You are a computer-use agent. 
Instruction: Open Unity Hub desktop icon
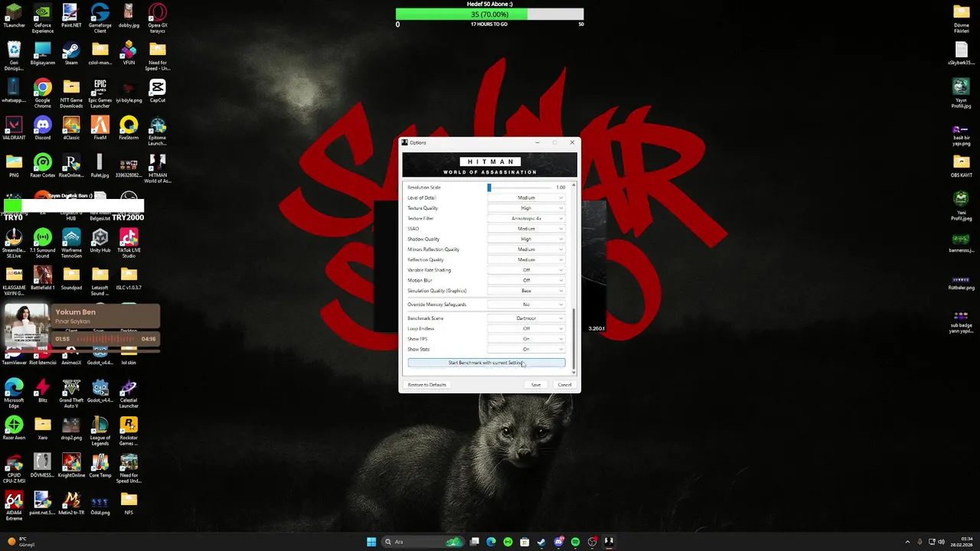click(x=100, y=241)
